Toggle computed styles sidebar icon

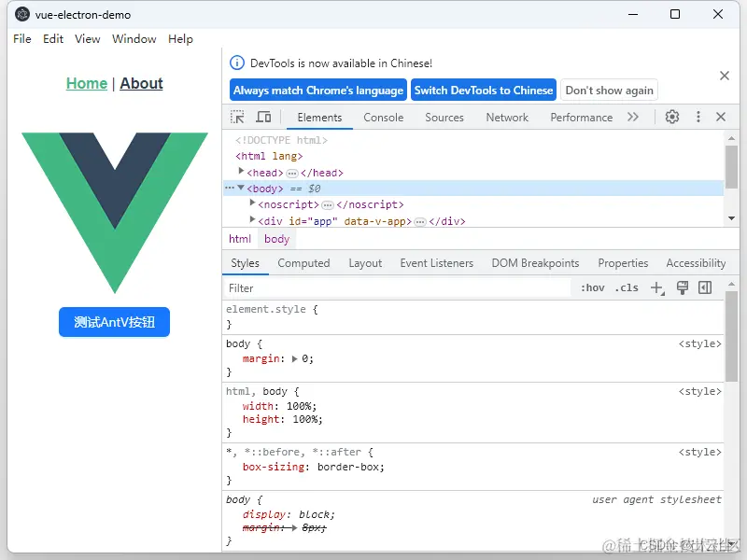pyautogui.click(x=705, y=287)
